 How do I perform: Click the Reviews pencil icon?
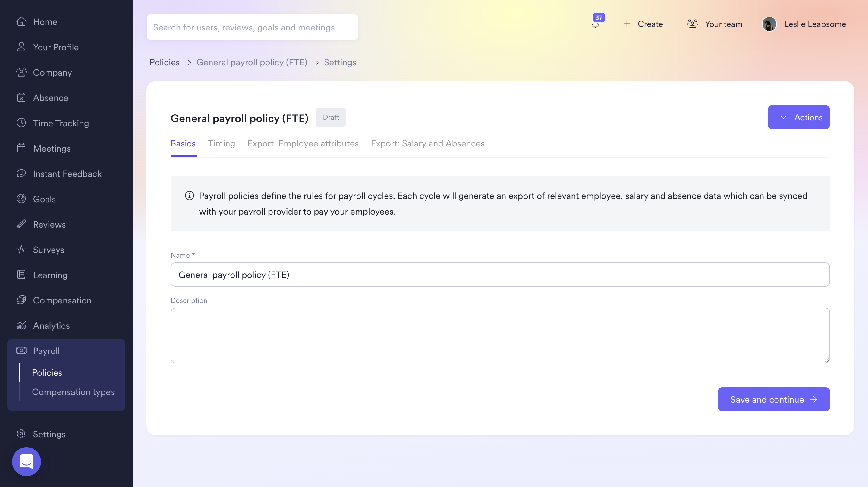tap(21, 224)
